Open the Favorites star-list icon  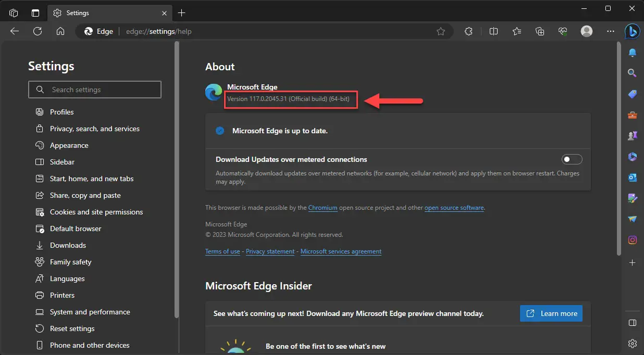tap(517, 31)
